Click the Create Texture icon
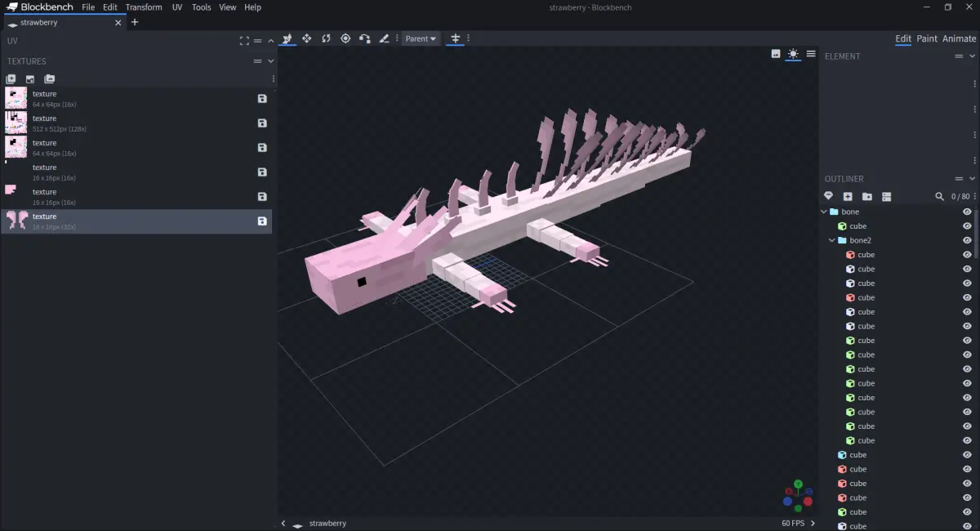This screenshot has height=531, width=980. pos(30,79)
